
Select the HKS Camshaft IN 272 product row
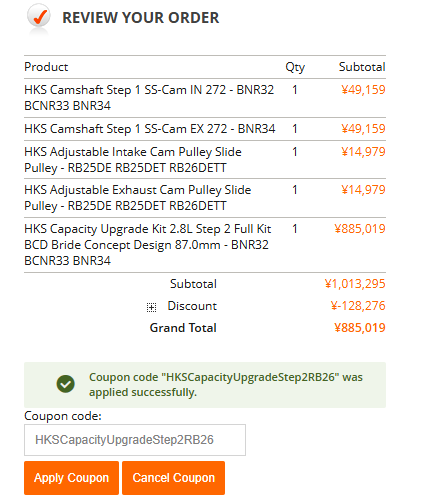[x=205, y=98]
